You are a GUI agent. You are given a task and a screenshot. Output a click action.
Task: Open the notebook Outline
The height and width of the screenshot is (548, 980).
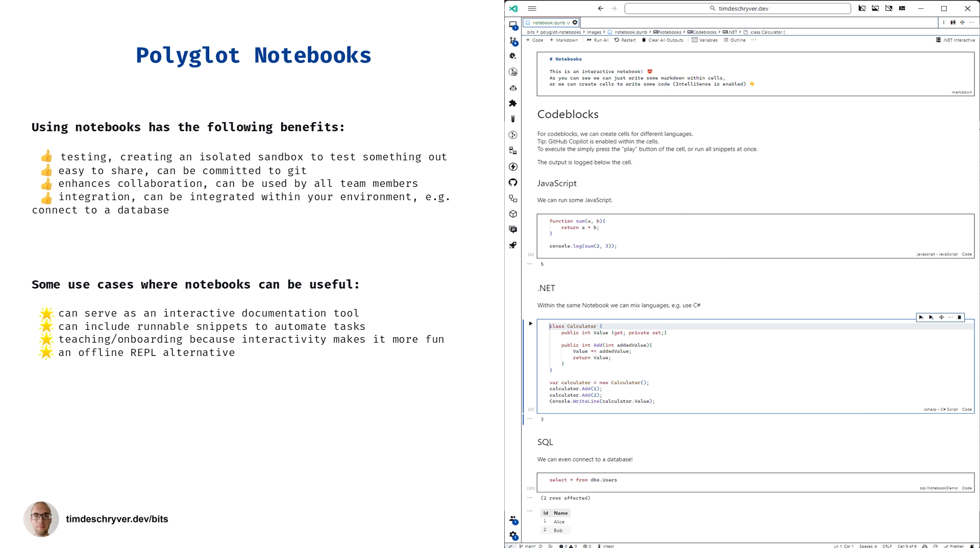[734, 40]
